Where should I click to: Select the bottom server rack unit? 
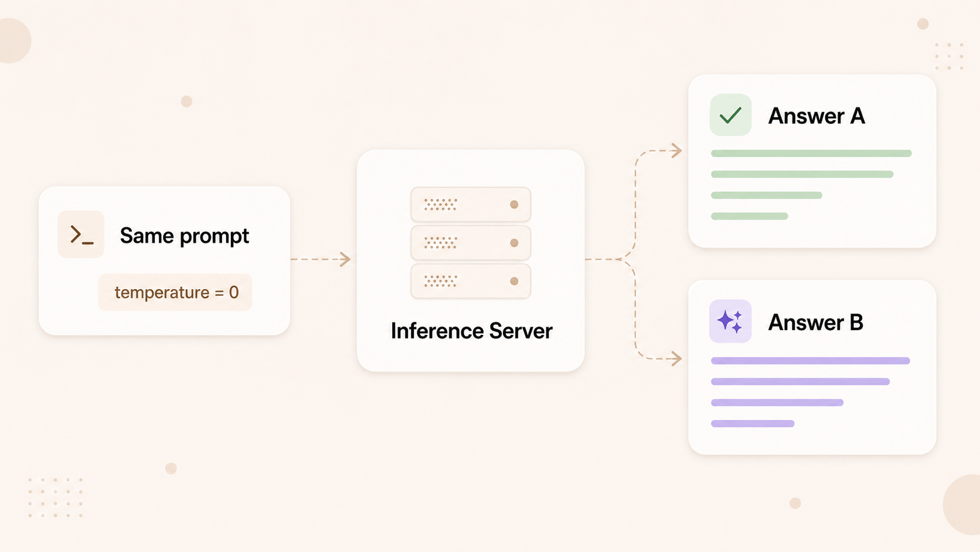(x=471, y=281)
